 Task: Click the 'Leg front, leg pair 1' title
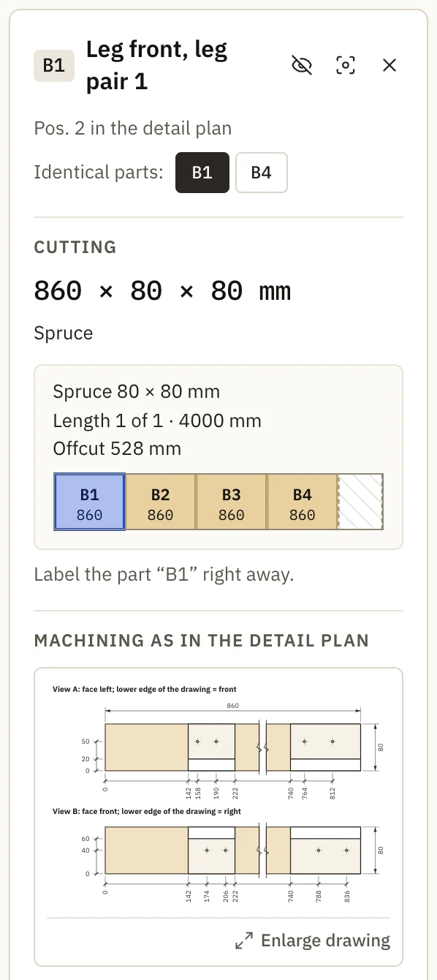click(x=157, y=65)
